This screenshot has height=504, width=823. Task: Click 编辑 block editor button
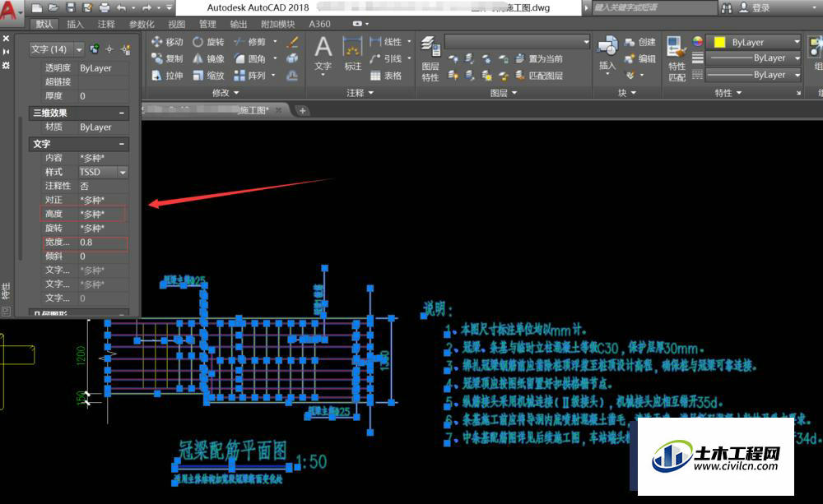tap(639, 58)
